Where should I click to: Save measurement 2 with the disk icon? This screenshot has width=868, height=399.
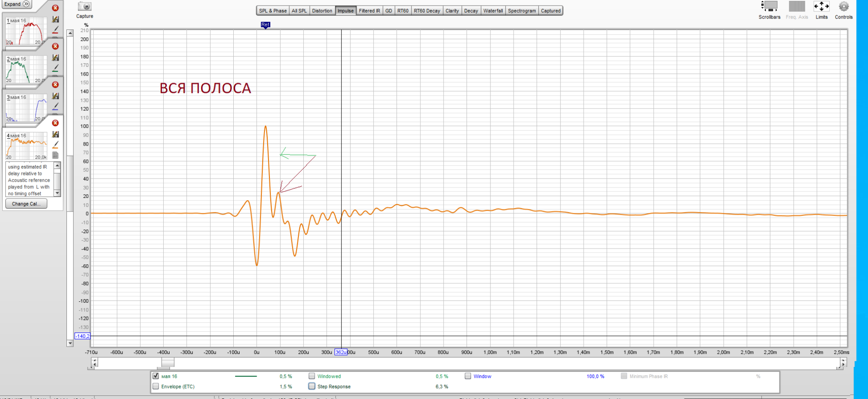[56, 58]
